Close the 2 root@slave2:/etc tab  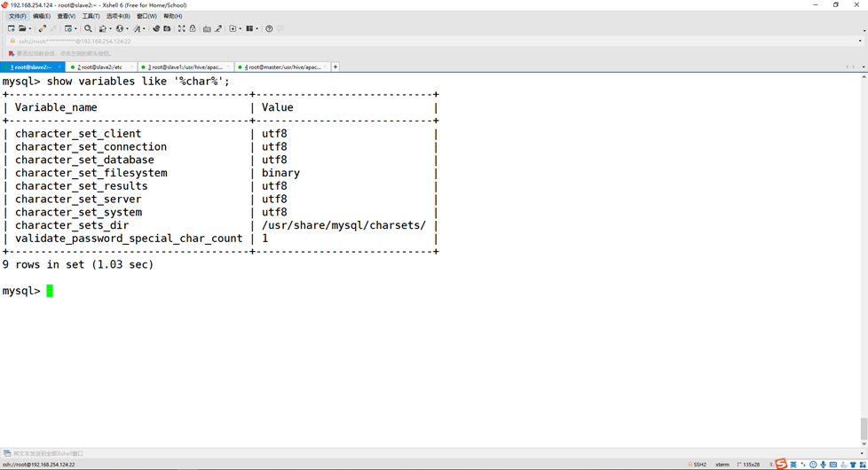[131, 67]
